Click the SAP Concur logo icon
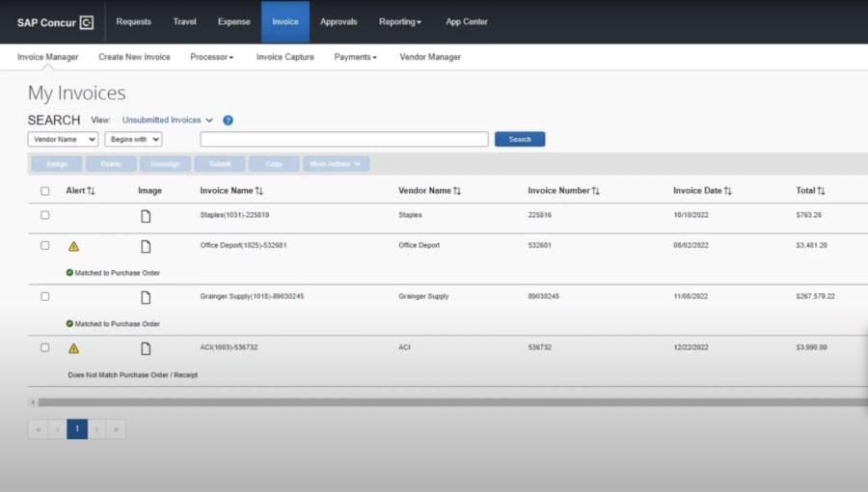This screenshot has width=868, height=492. (x=87, y=23)
